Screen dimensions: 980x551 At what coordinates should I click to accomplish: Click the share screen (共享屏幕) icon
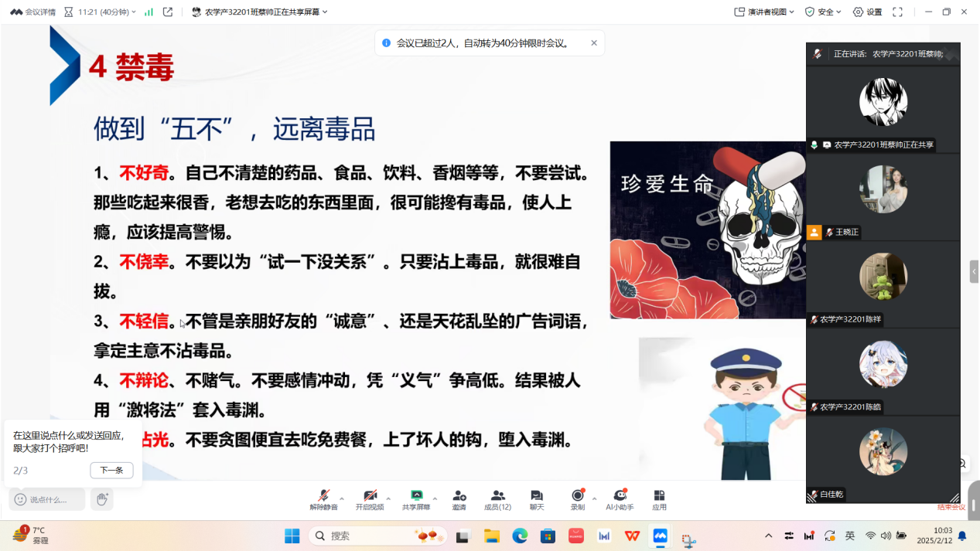[416, 496]
